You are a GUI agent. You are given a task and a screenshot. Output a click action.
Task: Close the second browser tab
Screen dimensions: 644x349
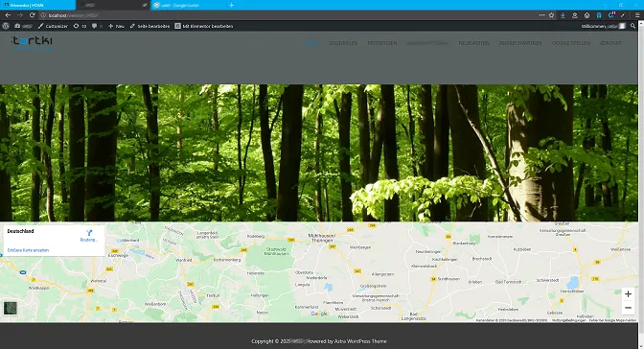coord(144,5)
